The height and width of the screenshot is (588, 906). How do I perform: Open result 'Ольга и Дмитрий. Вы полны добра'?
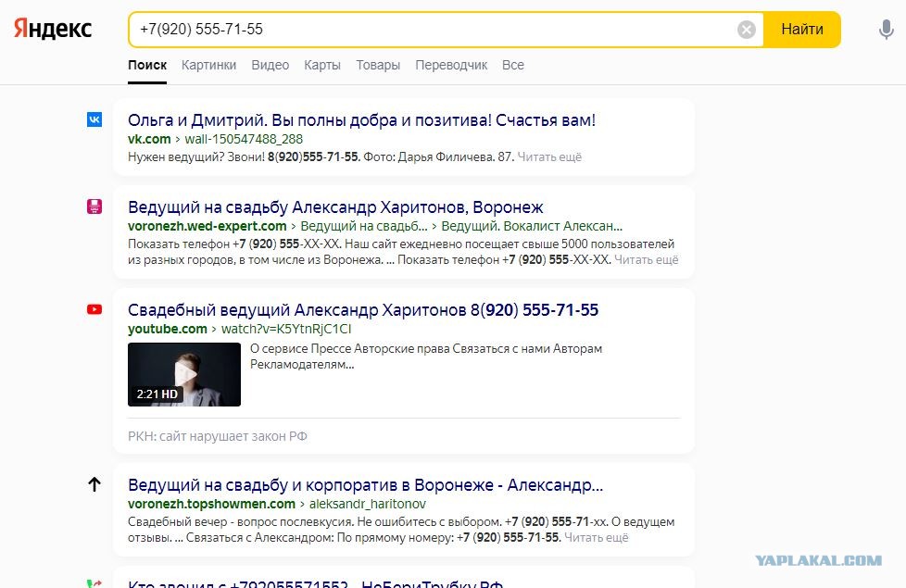(361, 120)
